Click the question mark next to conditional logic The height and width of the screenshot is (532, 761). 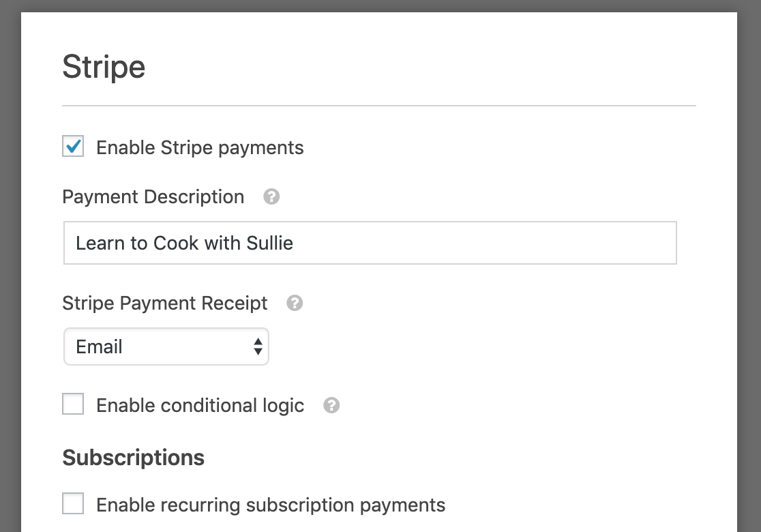tap(331, 405)
